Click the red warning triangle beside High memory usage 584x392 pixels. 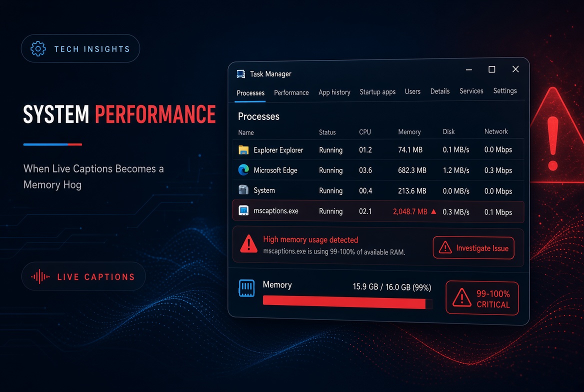point(249,244)
